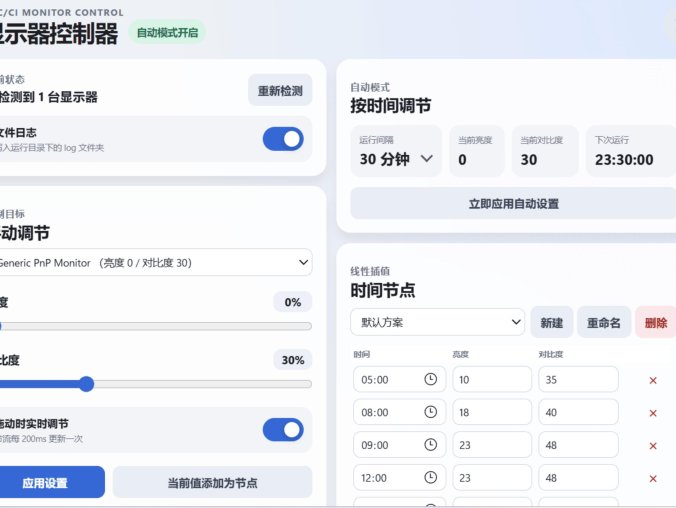The height and width of the screenshot is (508, 676).
Task: Click the 当前亮度 0 value card
Action: 476,151
